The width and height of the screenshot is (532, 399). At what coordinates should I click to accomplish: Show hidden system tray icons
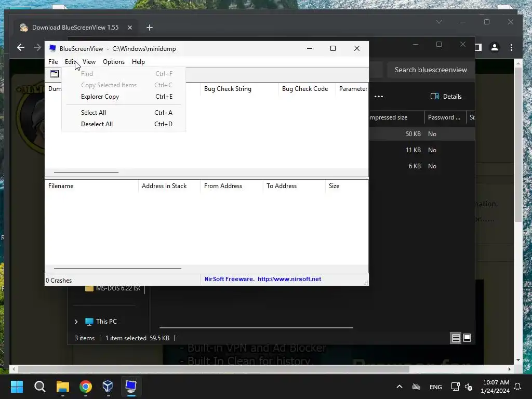400,387
